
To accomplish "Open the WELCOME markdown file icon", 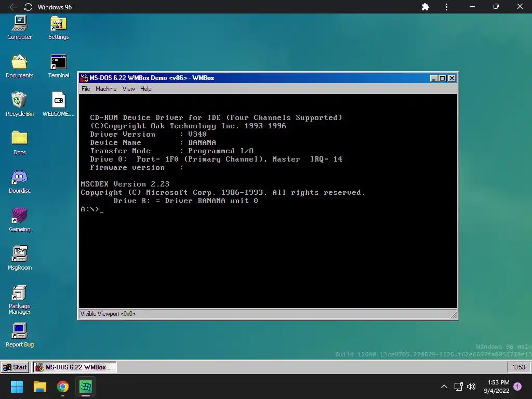I will point(58,105).
